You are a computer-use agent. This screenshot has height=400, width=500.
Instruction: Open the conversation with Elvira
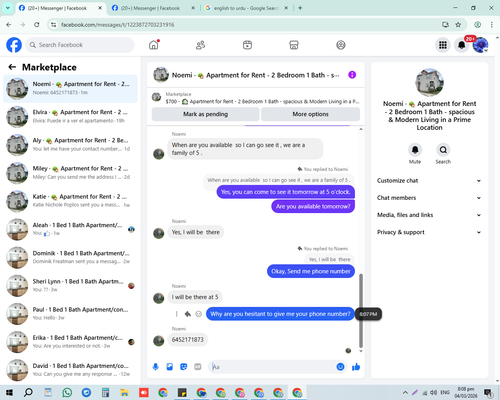[x=70, y=117]
